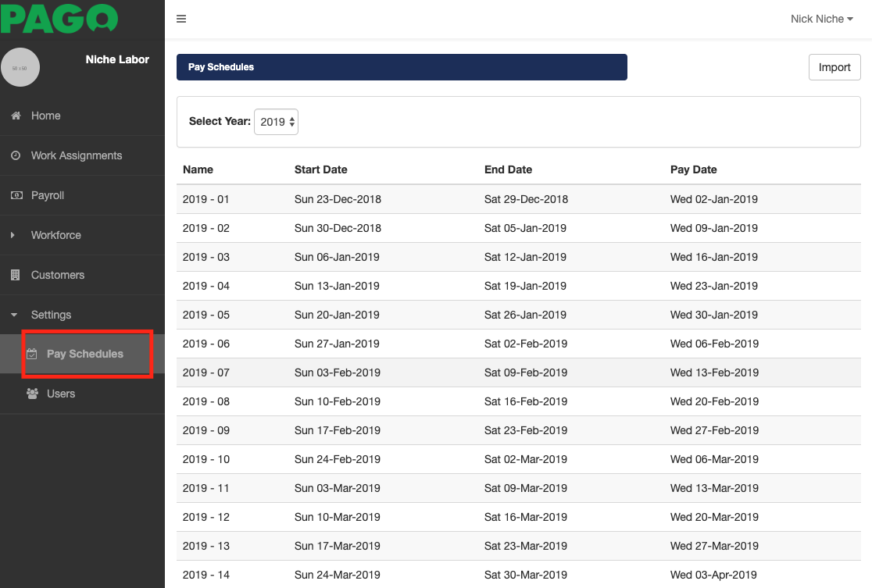Viewport: 872px width, 588px height.
Task: Expand the Workforce section chevron
Action: (15, 235)
